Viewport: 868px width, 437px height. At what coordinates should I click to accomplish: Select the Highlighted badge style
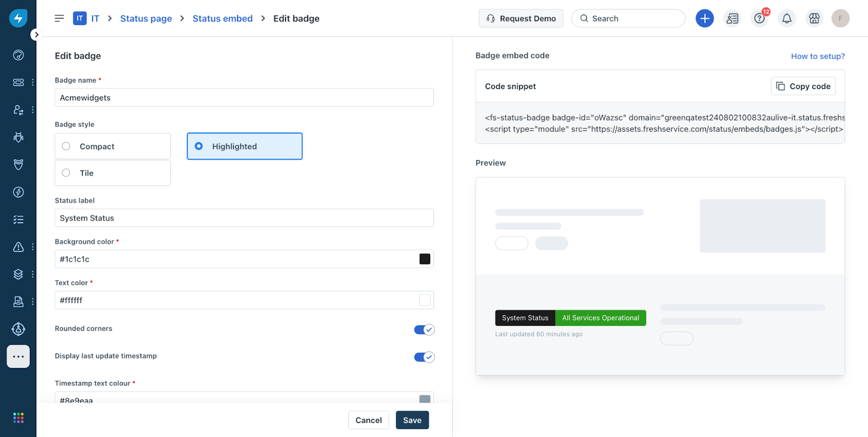coord(245,146)
